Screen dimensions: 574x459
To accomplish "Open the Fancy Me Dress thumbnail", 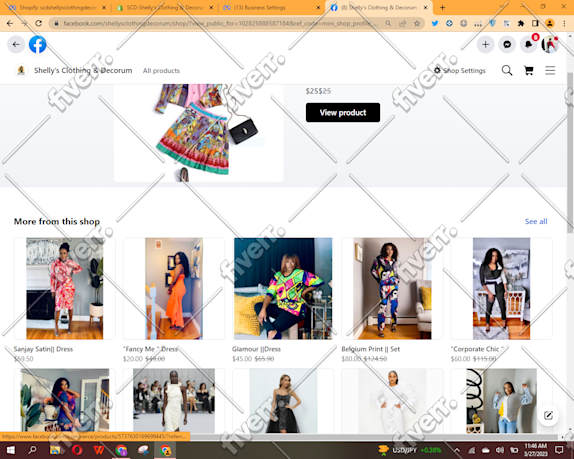I will 174,288.
